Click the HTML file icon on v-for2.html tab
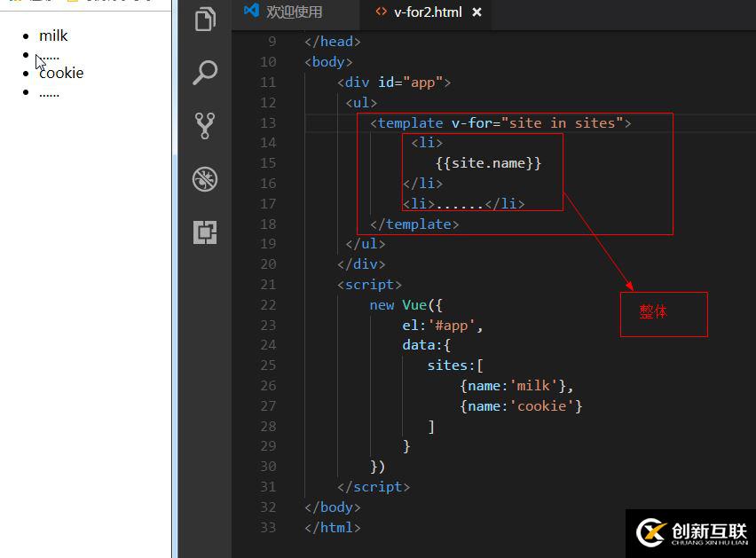Screen dimensions: 756x558 381,12
